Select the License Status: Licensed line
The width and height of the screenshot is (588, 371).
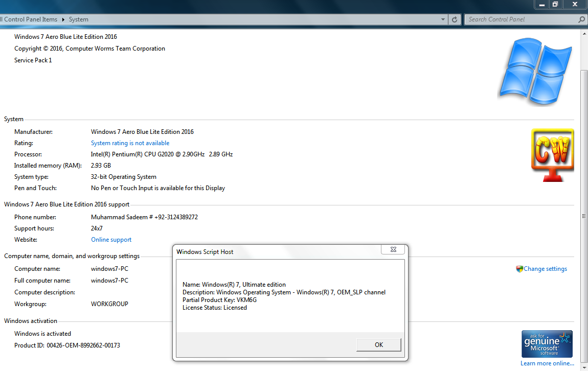point(215,308)
